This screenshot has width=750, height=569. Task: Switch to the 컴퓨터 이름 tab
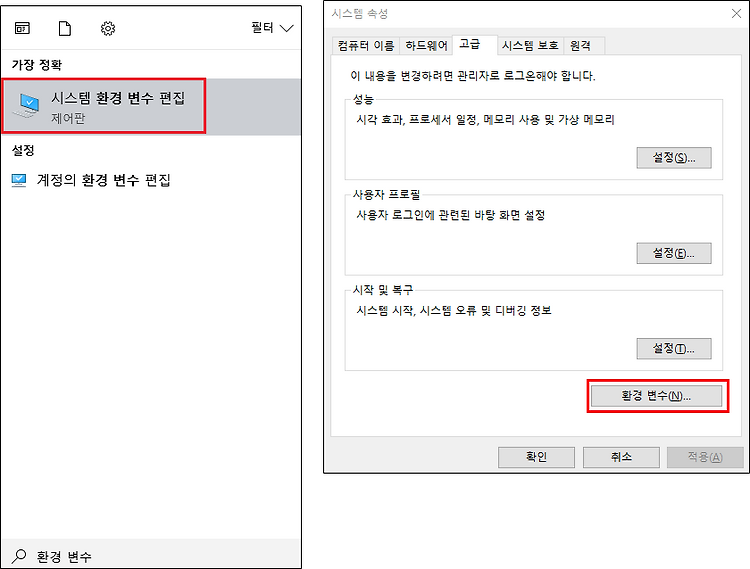coord(366,45)
